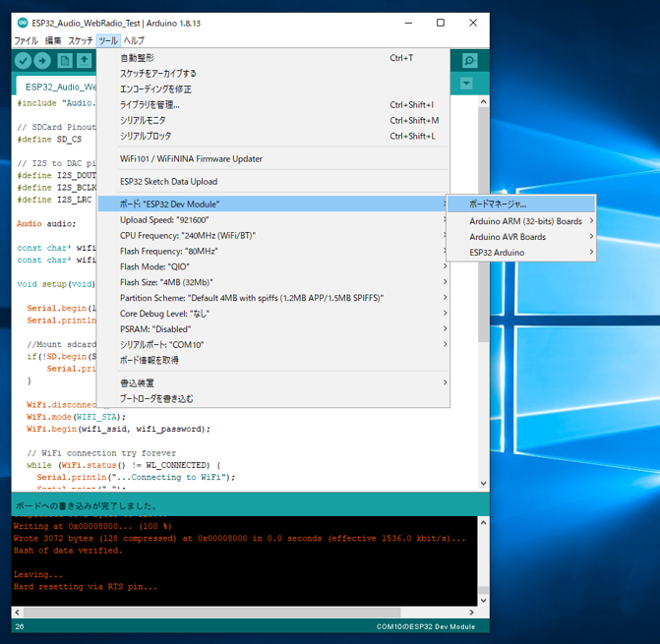This screenshot has width=660, height=644.
Task: Open the 編集 menu
Action: [x=53, y=40]
